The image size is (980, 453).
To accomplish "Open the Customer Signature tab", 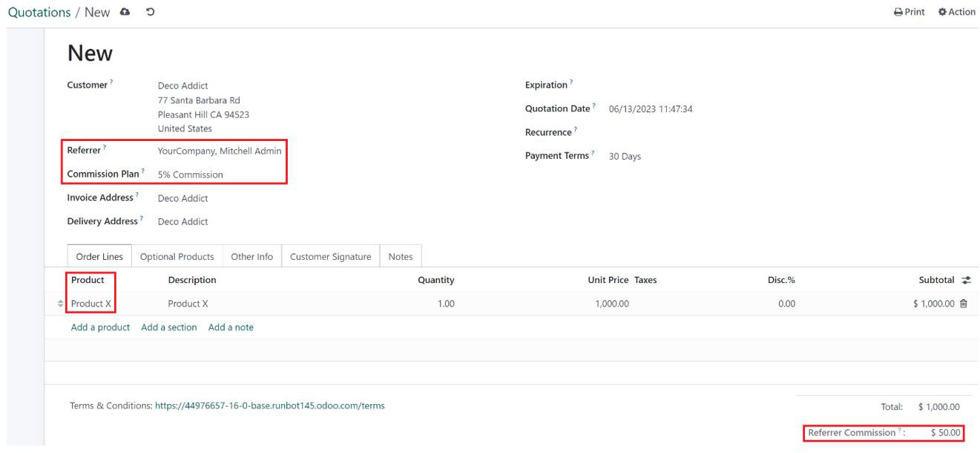I will (330, 256).
